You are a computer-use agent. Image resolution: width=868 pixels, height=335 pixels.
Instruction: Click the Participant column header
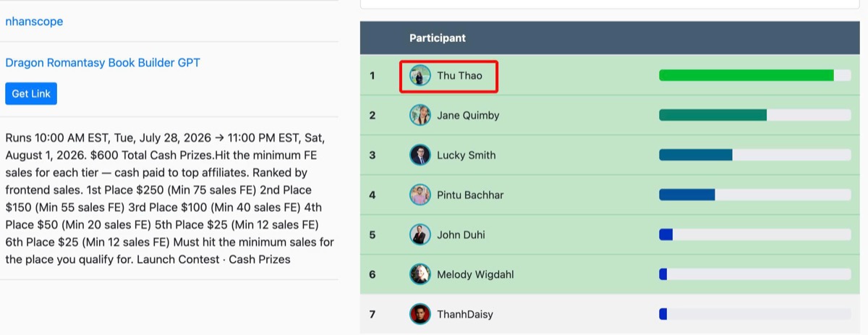[x=438, y=38]
